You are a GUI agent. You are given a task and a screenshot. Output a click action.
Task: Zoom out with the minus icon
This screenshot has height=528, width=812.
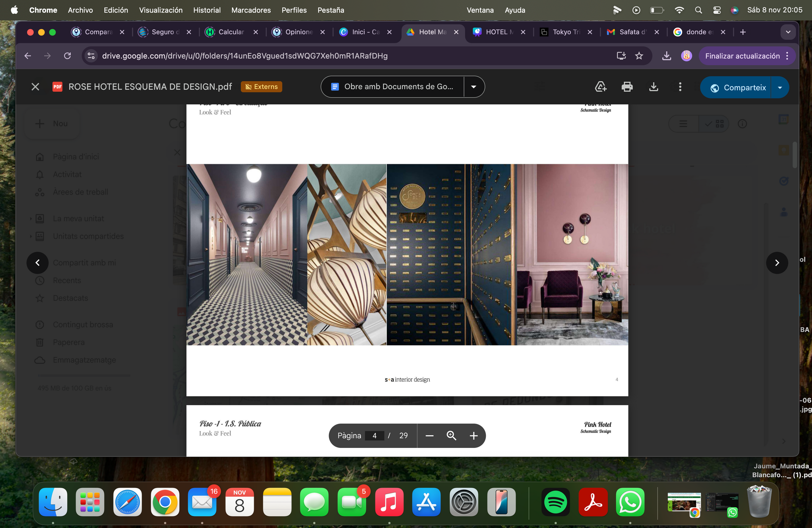430,436
